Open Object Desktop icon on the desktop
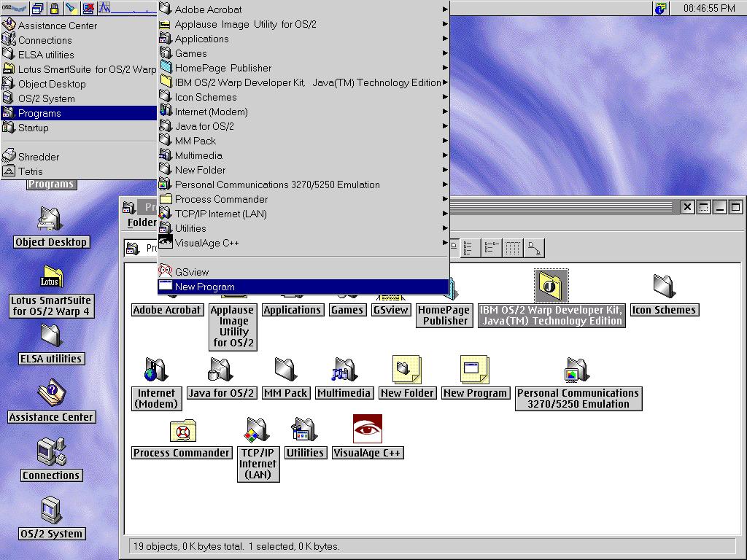The height and width of the screenshot is (560, 747). pos(50,219)
